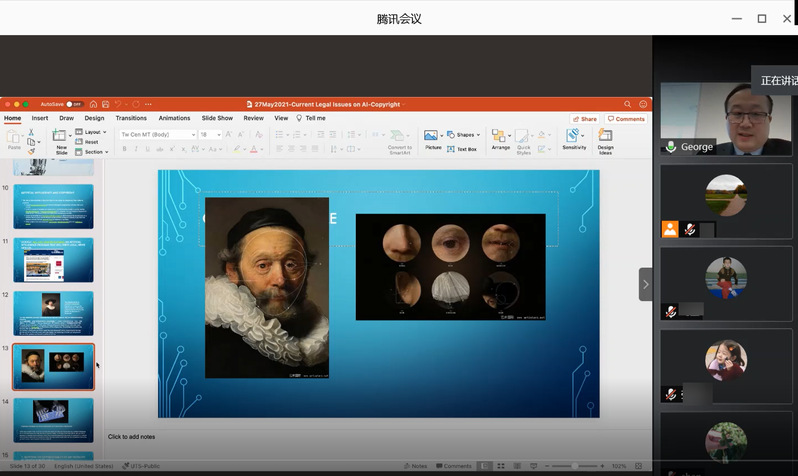
Task: Click the New Slide icon
Action: (x=61, y=137)
